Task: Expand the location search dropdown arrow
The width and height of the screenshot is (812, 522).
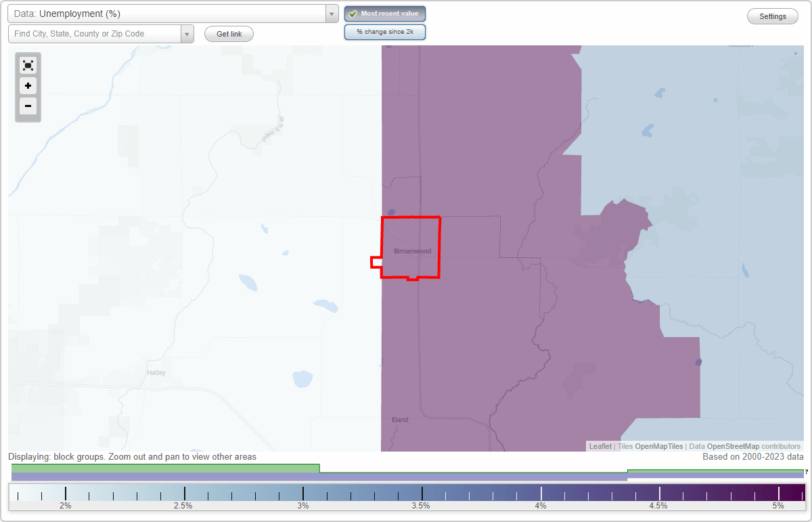Action: tap(187, 33)
